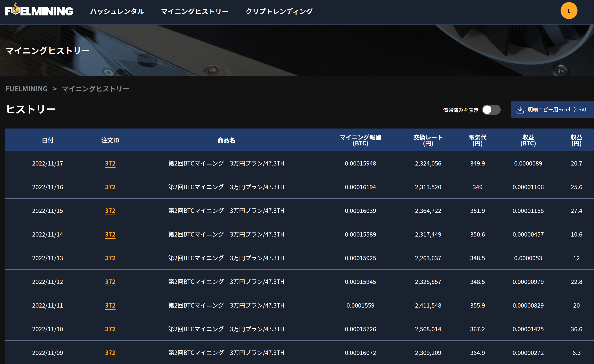Toggle the 償還済みを表示 switch

point(491,110)
